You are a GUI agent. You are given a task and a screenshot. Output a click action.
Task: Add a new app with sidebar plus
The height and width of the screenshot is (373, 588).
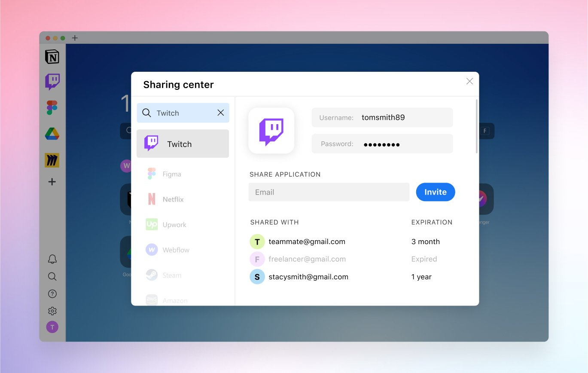coord(52,182)
